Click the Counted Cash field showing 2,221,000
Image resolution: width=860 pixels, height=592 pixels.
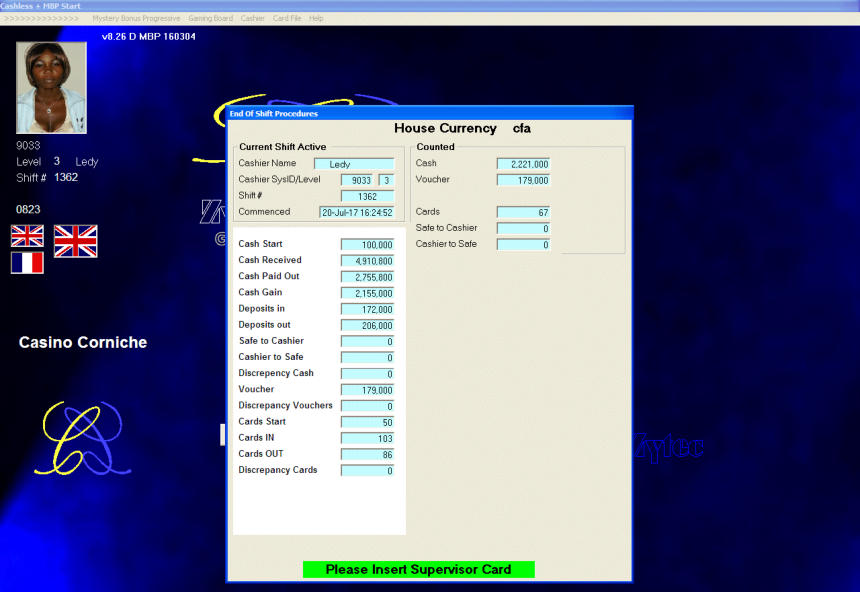coord(523,164)
